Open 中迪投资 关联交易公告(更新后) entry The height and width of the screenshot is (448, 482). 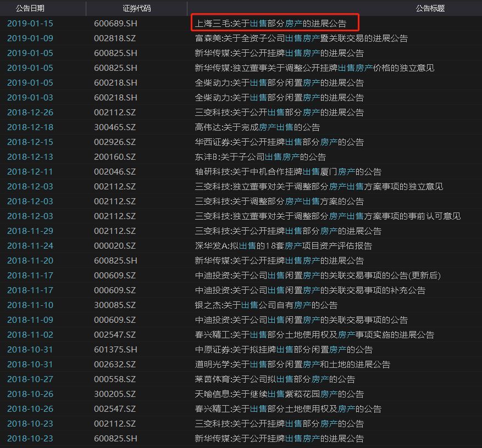click(x=318, y=276)
